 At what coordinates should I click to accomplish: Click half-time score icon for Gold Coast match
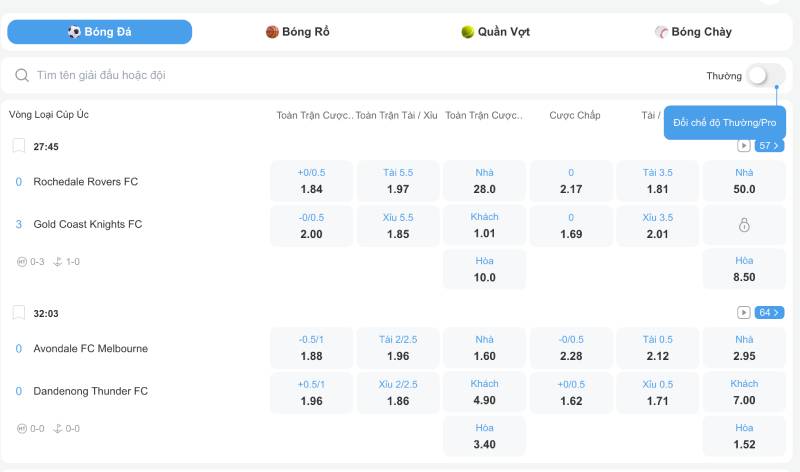click(22, 262)
